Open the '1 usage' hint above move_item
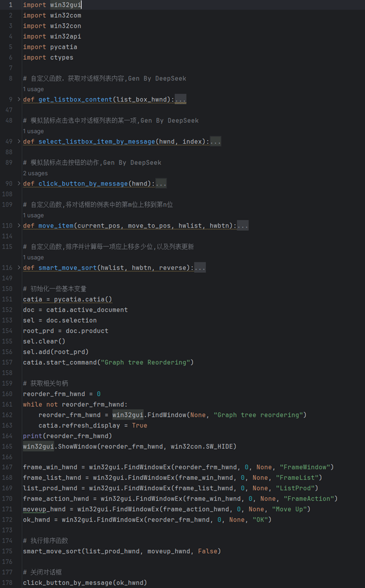 pyautogui.click(x=33, y=215)
